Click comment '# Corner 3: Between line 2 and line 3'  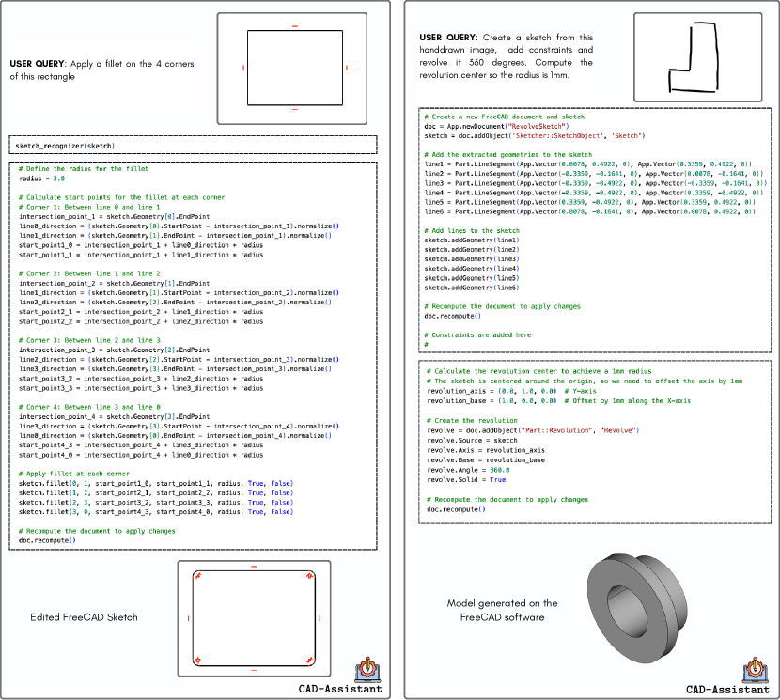(89, 340)
